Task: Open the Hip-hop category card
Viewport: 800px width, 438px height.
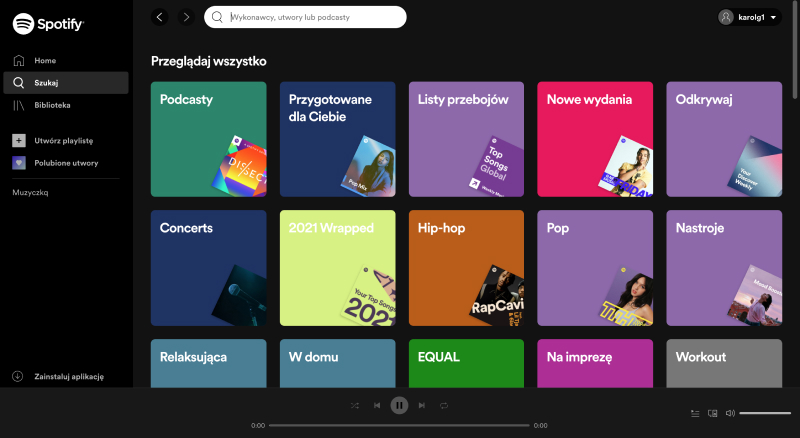Action: coord(466,268)
